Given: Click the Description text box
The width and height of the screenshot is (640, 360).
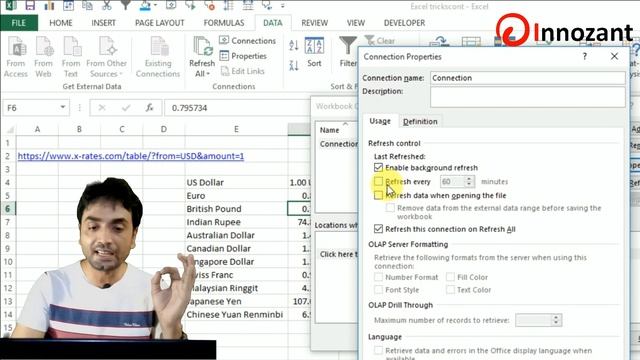Looking at the screenshot, I should point(527,97).
